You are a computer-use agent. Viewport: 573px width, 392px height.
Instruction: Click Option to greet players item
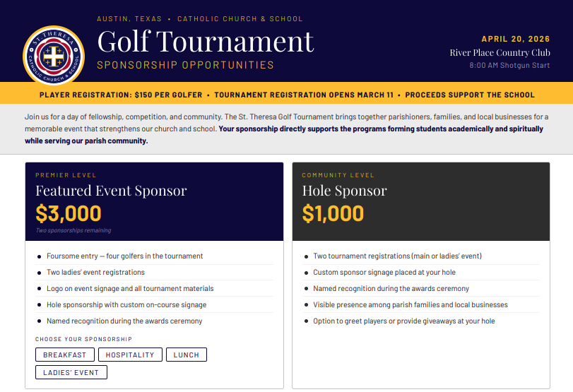pos(403,321)
